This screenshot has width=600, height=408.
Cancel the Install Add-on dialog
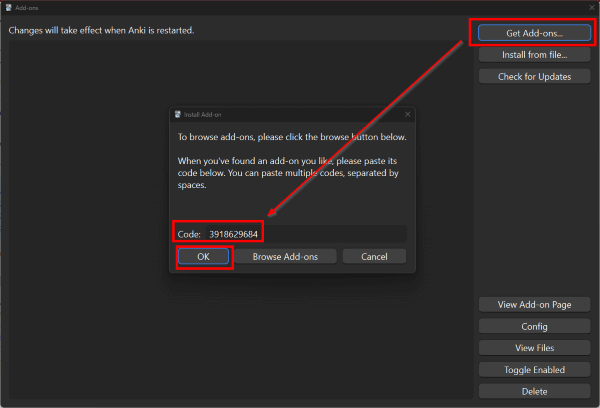tap(374, 256)
